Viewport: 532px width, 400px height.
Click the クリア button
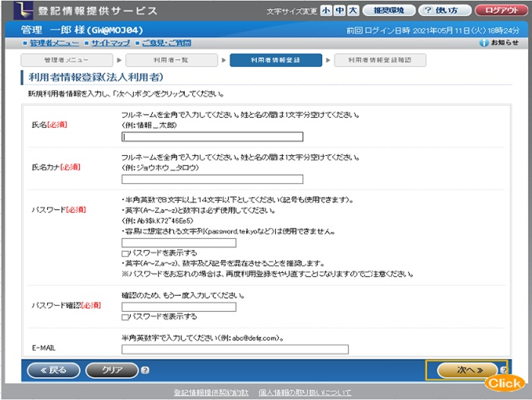tap(112, 370)
